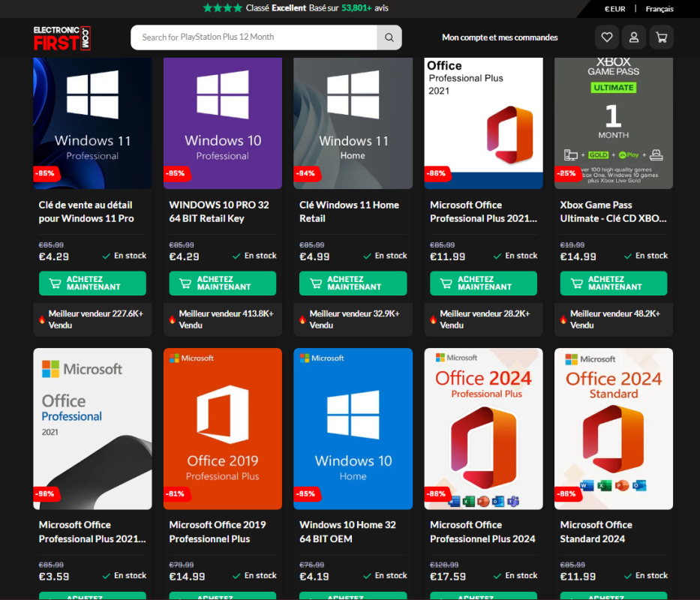Screen dimensions: 700x600
Task: Open title Xbox Game Pass Ultimate - Clé CD
Action: coord(614,211)
